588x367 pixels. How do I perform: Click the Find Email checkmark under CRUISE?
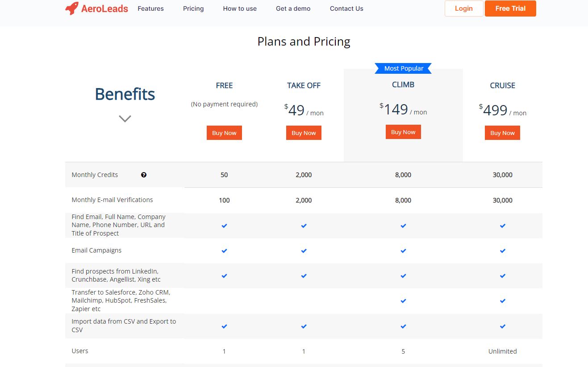502,226
